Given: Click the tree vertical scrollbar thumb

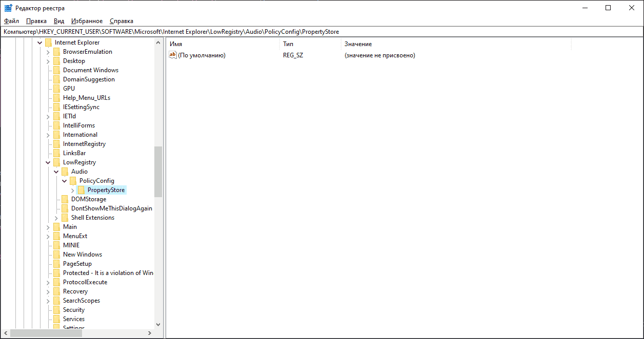Looking at the screenshot, I should tap(158, 172).
